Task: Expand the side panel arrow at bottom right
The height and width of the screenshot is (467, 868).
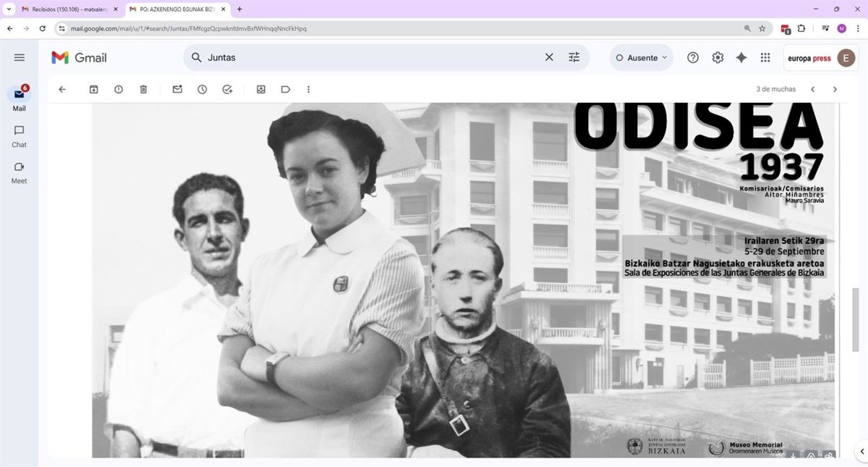Action: coord(861,451)
